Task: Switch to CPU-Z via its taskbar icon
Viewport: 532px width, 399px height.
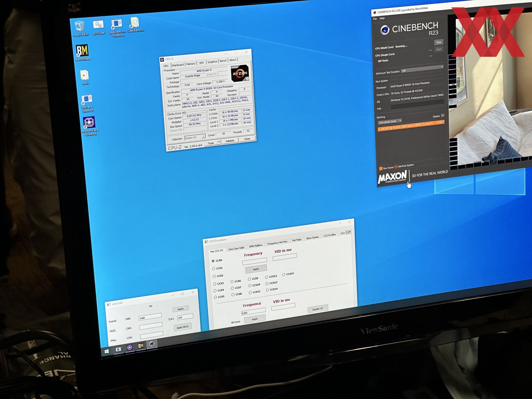Action: 130,347
